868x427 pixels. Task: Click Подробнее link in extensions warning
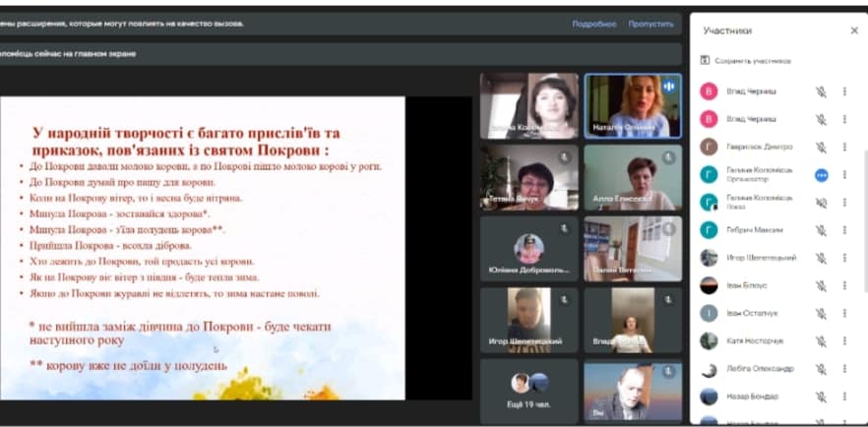(594, 25)
